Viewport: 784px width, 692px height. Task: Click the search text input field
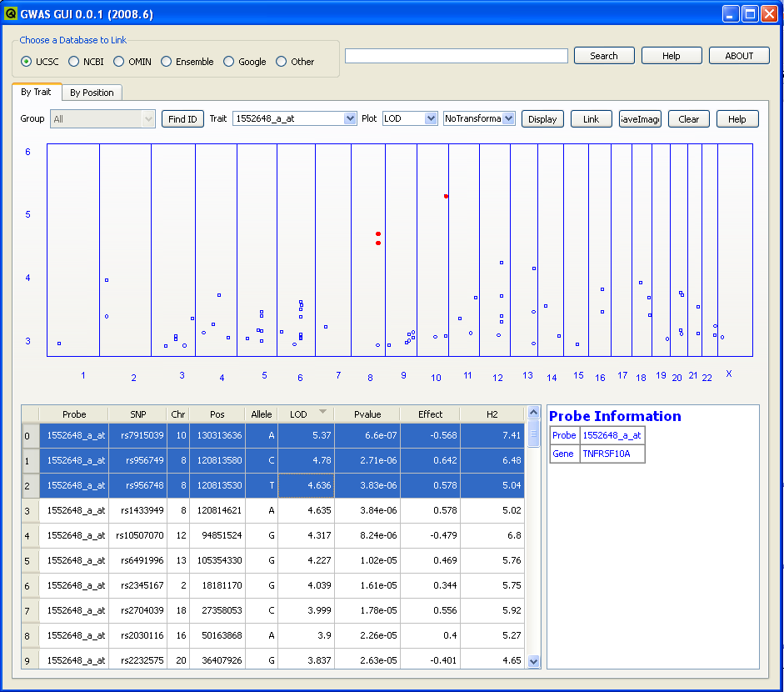point(456,56)
